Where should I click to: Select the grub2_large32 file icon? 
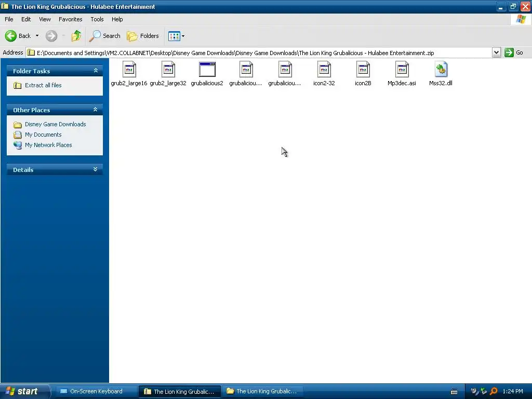[168, 70]
